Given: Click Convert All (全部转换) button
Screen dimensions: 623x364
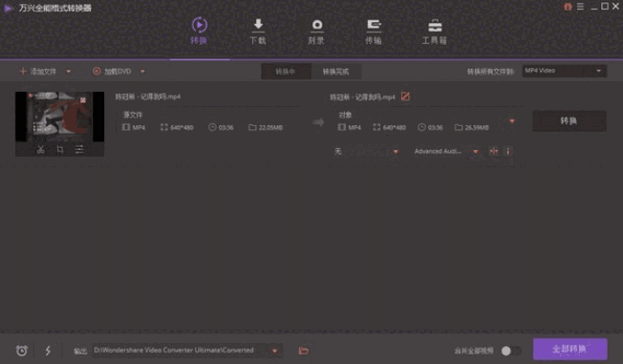Looking at the screenshot, I should pos(570,349).
